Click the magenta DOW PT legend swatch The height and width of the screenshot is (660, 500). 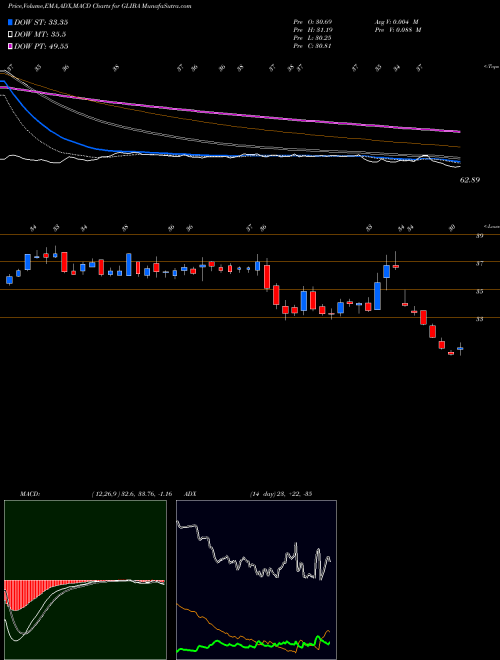[x=10, y=46]
